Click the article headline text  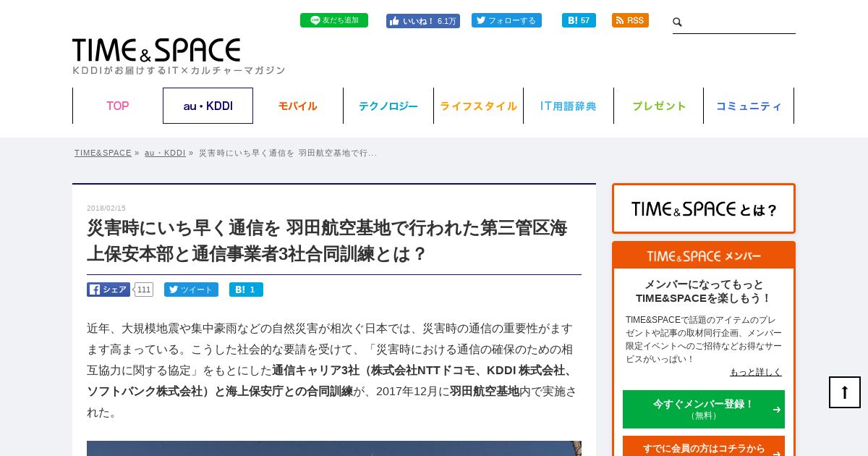[x=327, y=241]
